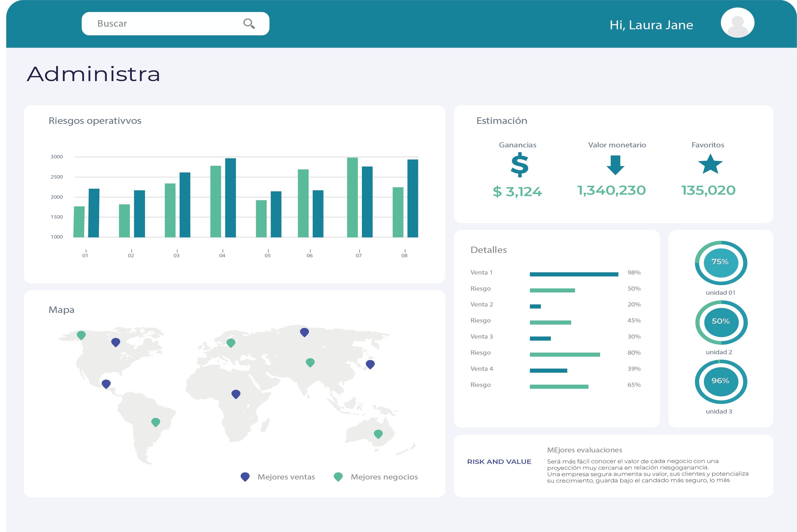Click the Valor monetario down arrow icon
The width and height of the screenshot is (797, 532).
click(x=615, y=165)
